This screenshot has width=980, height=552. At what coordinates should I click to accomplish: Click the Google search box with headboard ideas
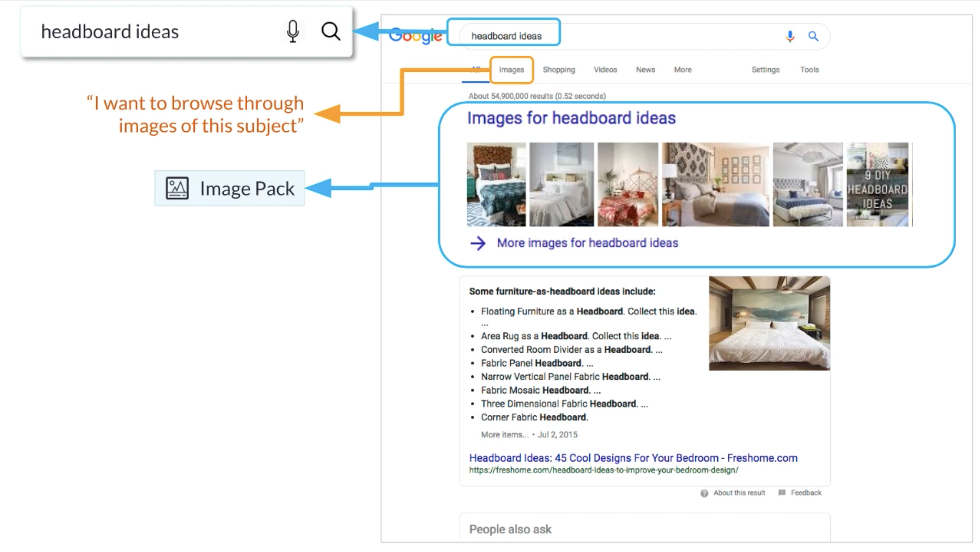coord(609,36)
